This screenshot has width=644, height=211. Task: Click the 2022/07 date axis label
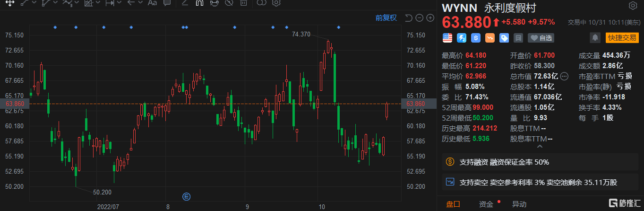coord(107,207)
